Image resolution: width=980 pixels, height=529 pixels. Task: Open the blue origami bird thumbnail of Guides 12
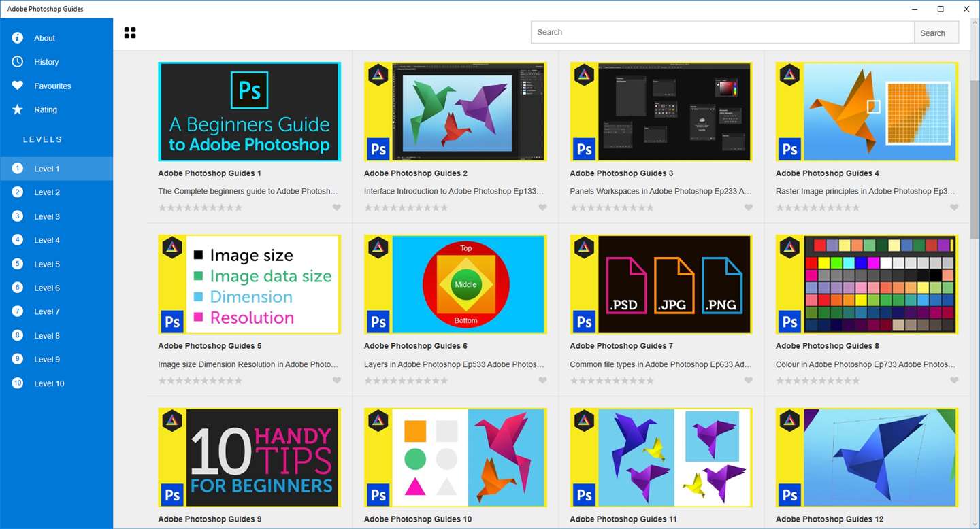pyautogui.click(x=867, y=458)
